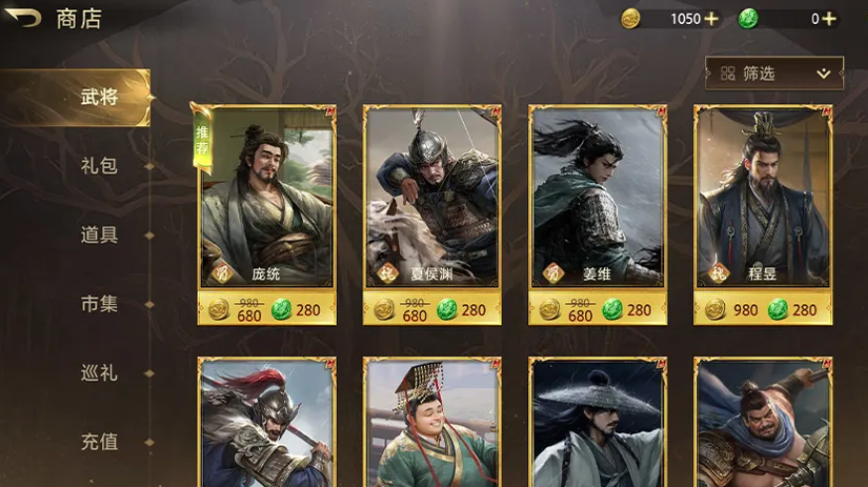Select the 程昱 general card portrait
Image resolution: width=868 pixels, height=487 pixels.
click(763, 197)
